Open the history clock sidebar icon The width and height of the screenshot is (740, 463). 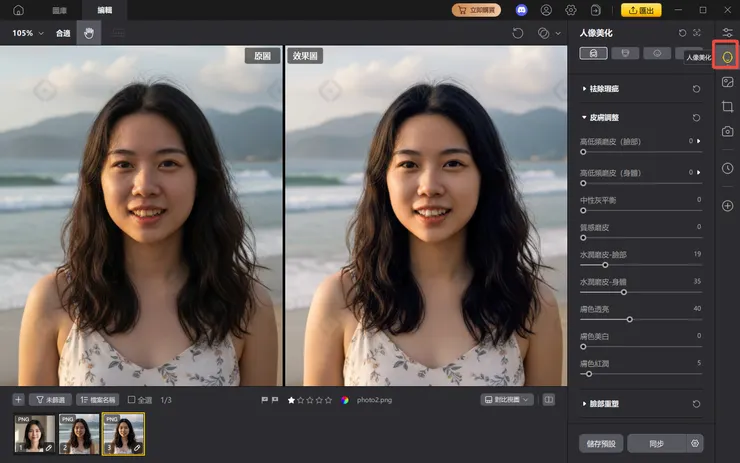[727, 168]
